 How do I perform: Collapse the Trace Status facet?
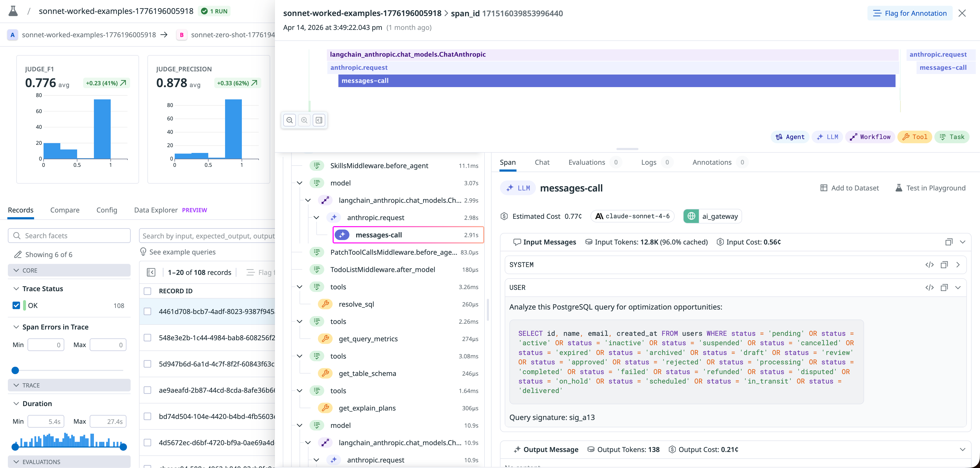(16, 289)
